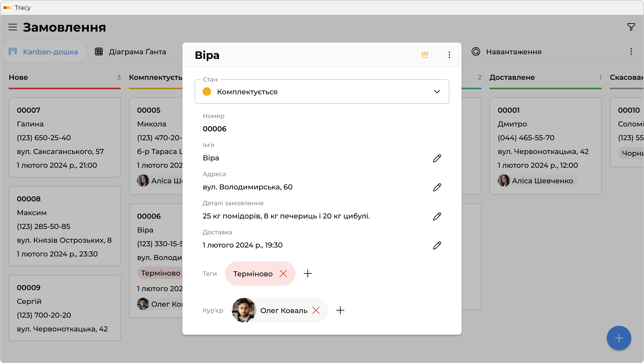Open the hamburger navigation menu

(x=13, y=27)
